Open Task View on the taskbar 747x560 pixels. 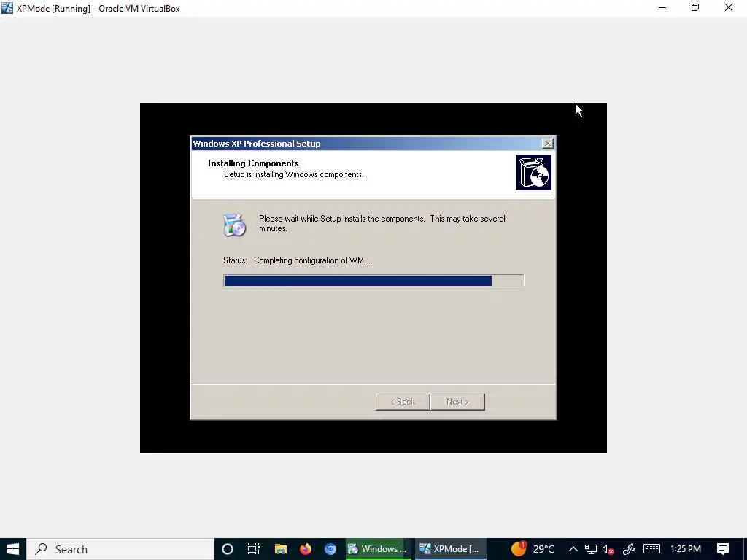tap(253, 549)
